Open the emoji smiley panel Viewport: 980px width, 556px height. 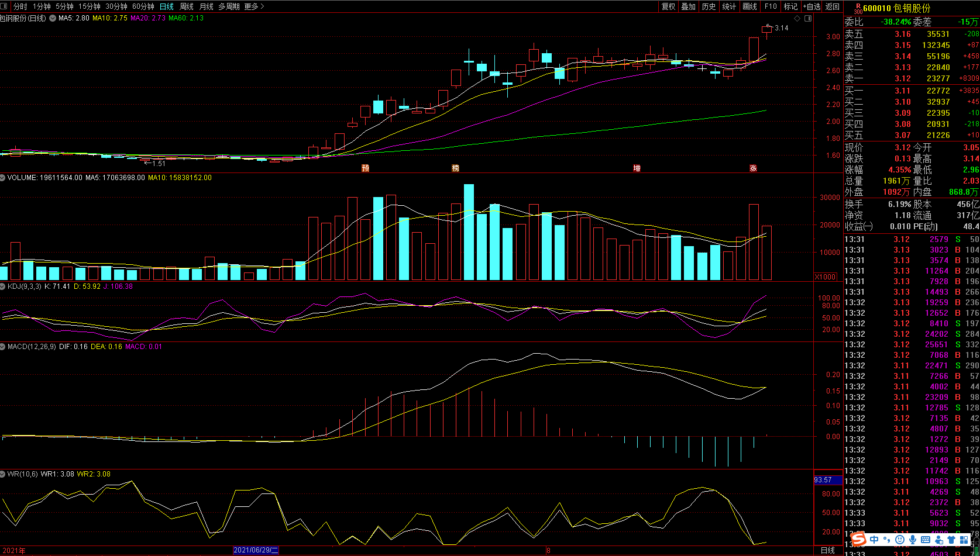click(x=900, y=540)
